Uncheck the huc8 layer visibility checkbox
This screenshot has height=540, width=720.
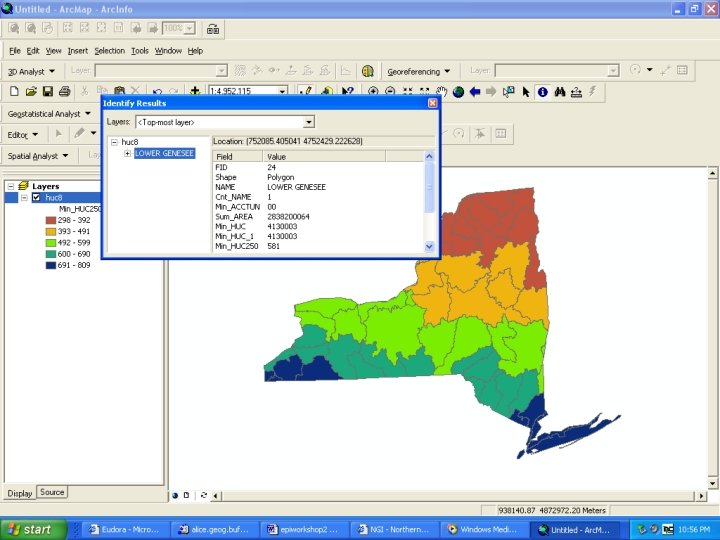[x=36, y=197]
